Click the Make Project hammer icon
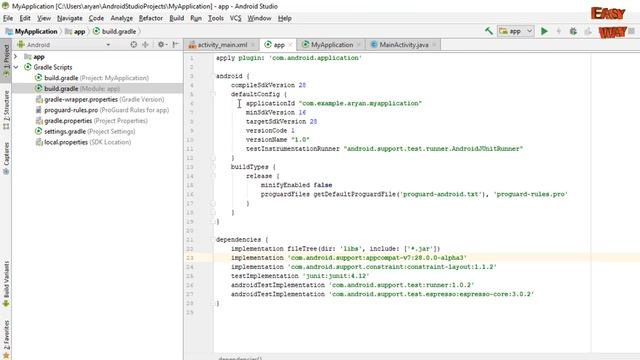 pyautogui.click(x=489, y=31)
